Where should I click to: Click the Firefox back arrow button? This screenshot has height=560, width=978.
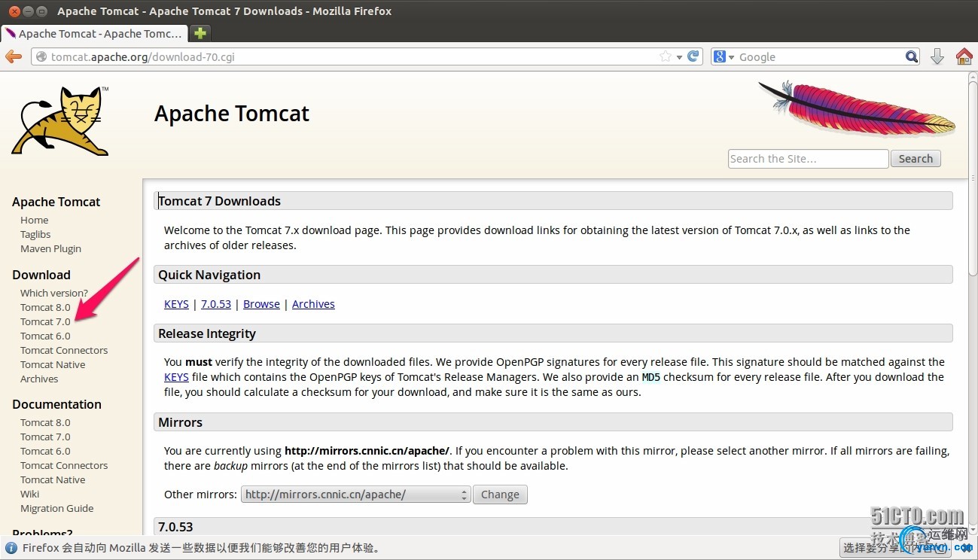click(x=14, y=56)
